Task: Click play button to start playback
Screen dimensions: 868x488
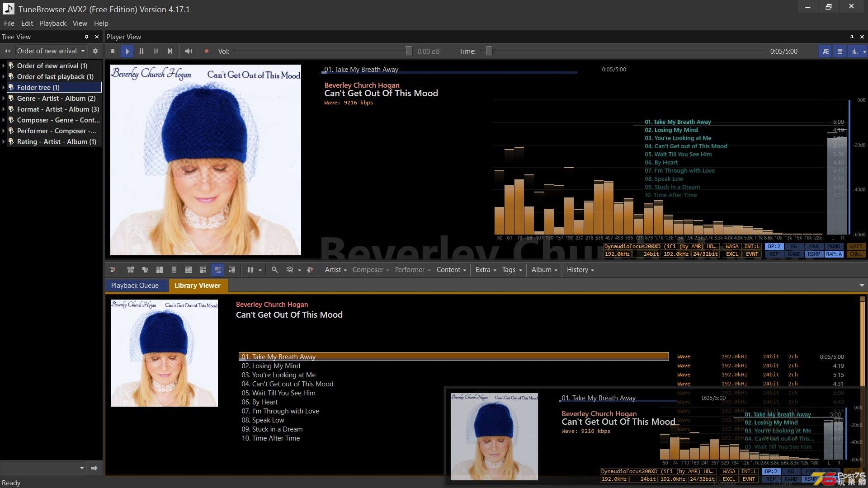Action: pyautogui.click(x=127, y=51)
